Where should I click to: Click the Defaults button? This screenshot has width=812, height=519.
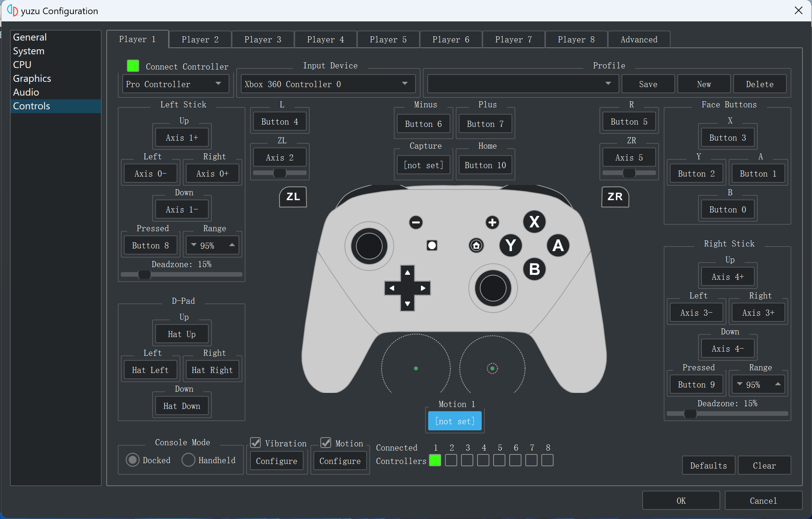pyautogui.click(x=708, y=465)
